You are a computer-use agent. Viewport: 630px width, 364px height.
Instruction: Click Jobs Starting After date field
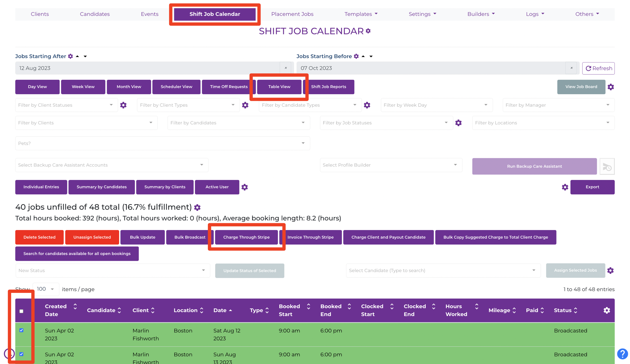click(x=147, y=68)
